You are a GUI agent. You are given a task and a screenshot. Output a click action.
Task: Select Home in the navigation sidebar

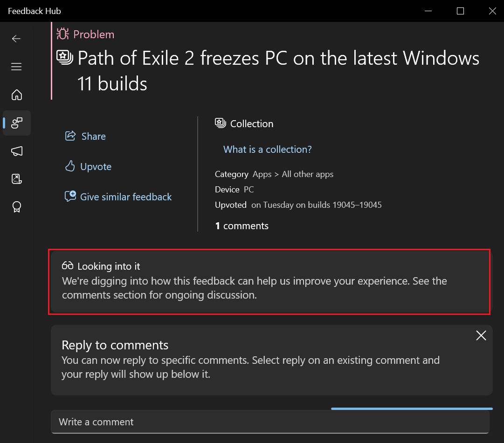16,95
